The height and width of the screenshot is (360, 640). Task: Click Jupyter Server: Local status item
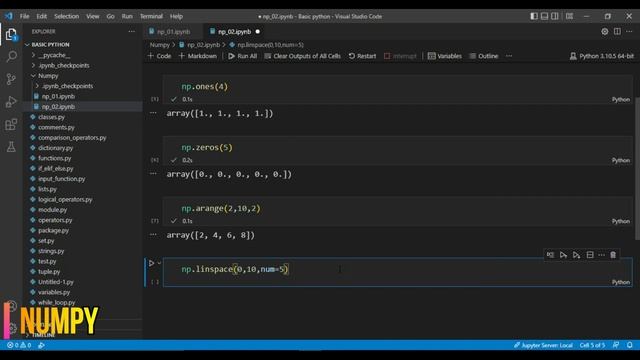(543, 345)
